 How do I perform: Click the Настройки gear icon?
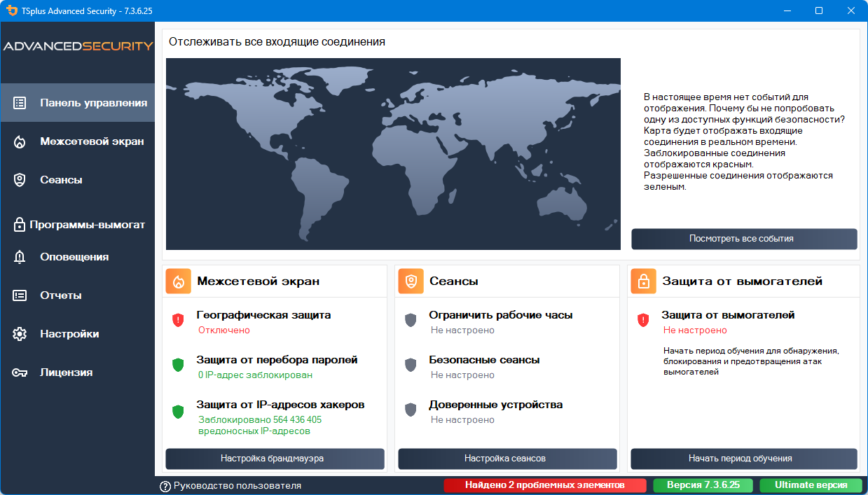point(20,334)
